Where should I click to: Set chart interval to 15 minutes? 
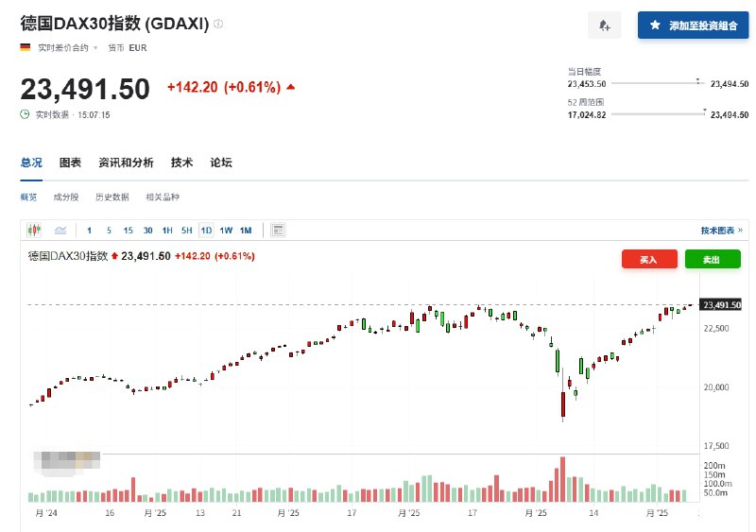[x=128, y=231]
